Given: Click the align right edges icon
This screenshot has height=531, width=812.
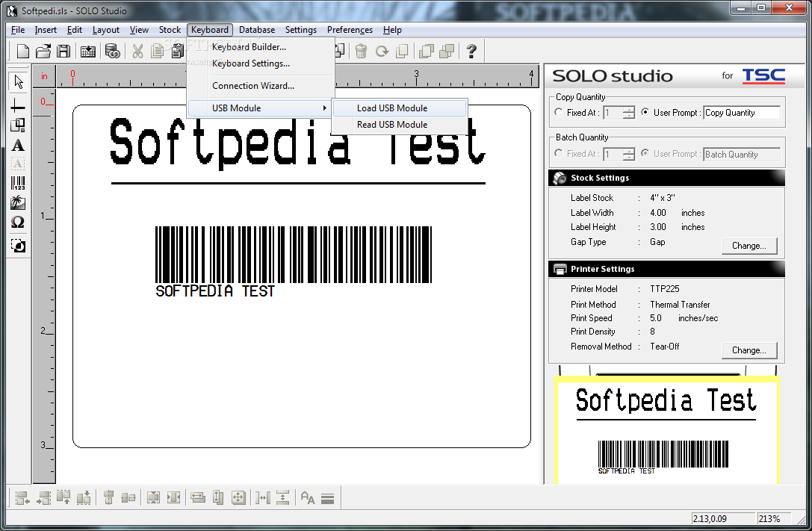Looking at the screenshot, I should tap(43, 498).
